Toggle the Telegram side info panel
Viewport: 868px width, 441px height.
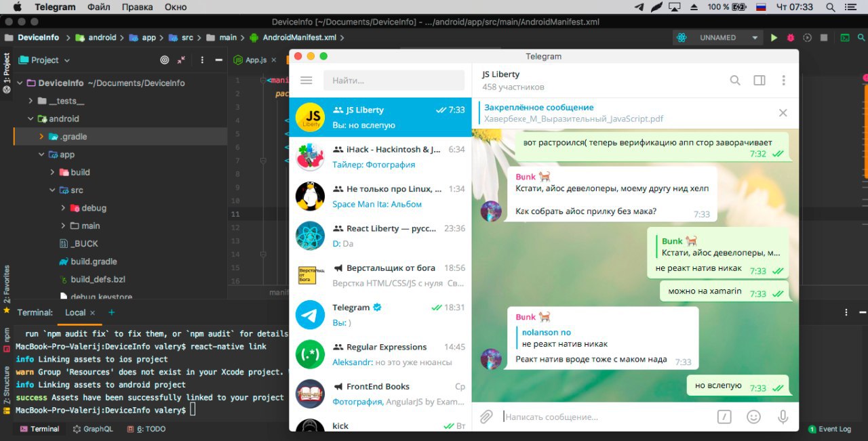click(x=759, y=80)
